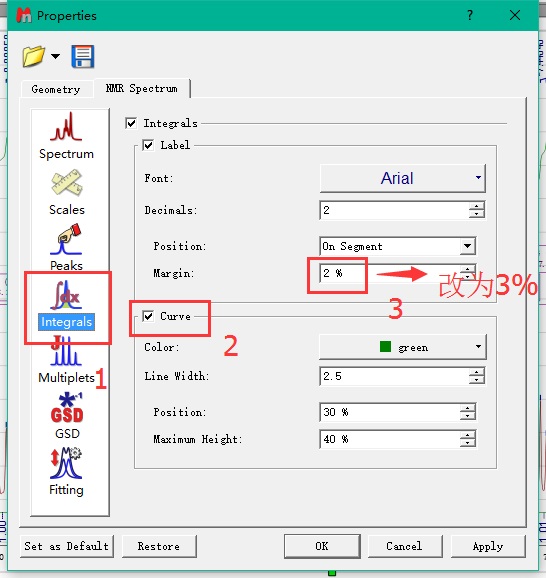Screen dimensions: 546x578
Task: Click the Apply button
Action: pyautogui.click(x=488, y=546)
